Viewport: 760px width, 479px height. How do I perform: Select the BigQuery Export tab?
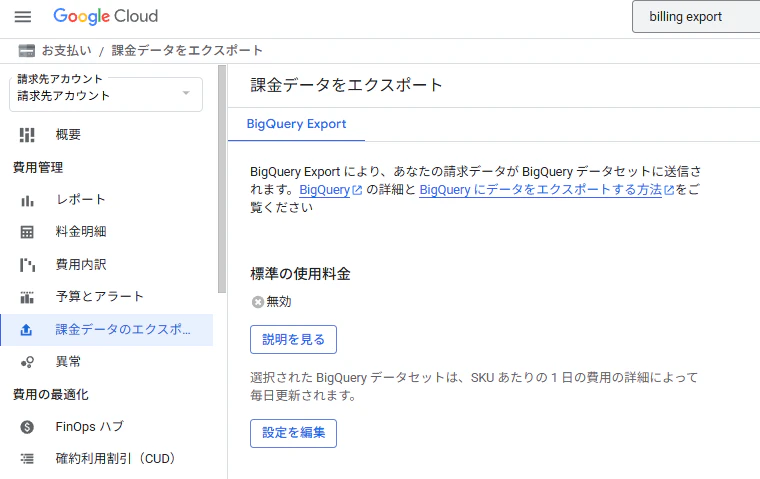pyautogui.click(x=296, y=124)
